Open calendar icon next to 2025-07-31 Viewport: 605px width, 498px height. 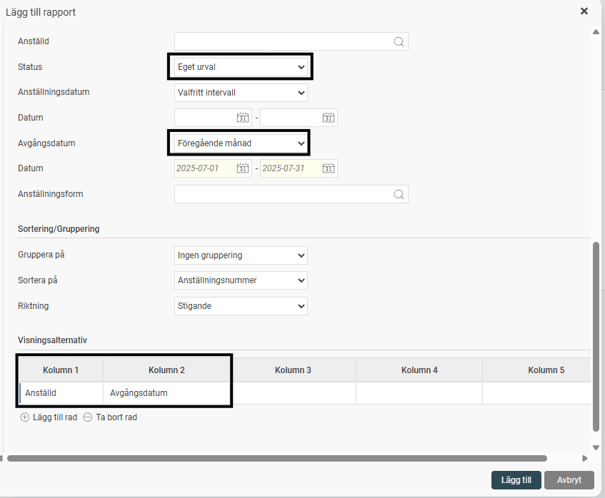pyautogui.click(x=328, y=169)
